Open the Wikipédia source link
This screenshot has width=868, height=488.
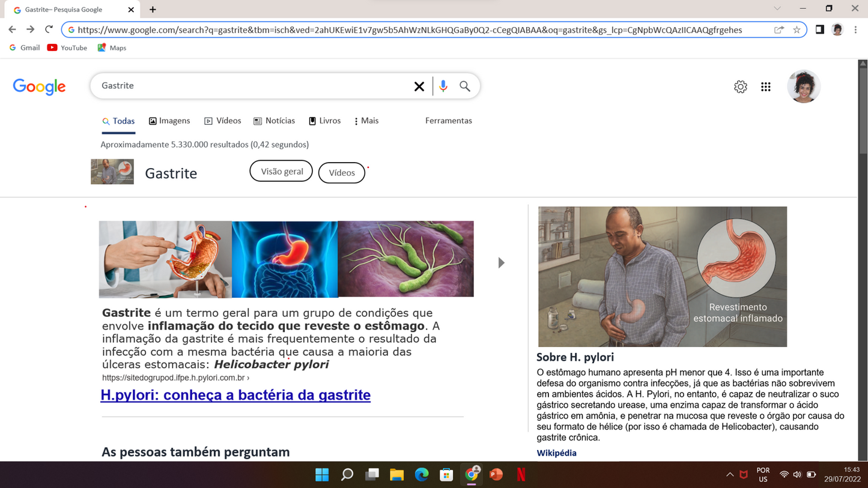coord(556,453)
